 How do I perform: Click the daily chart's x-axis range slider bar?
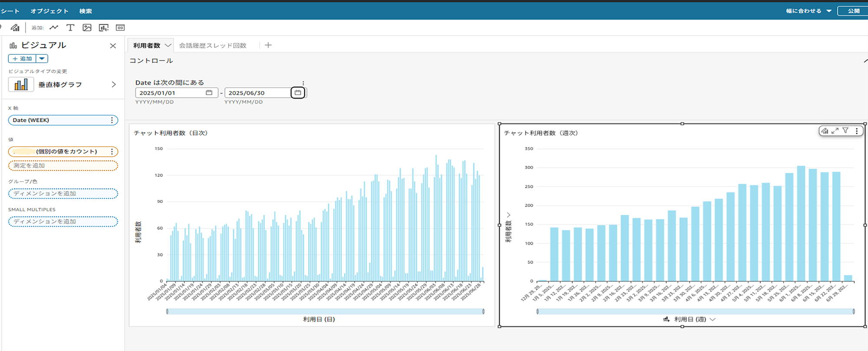pos(325,311)
